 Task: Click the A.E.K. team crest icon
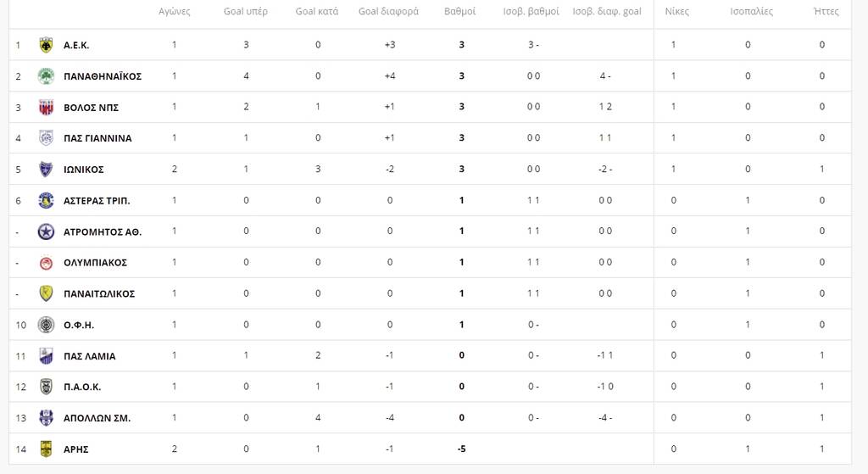[x=46, y=45]
